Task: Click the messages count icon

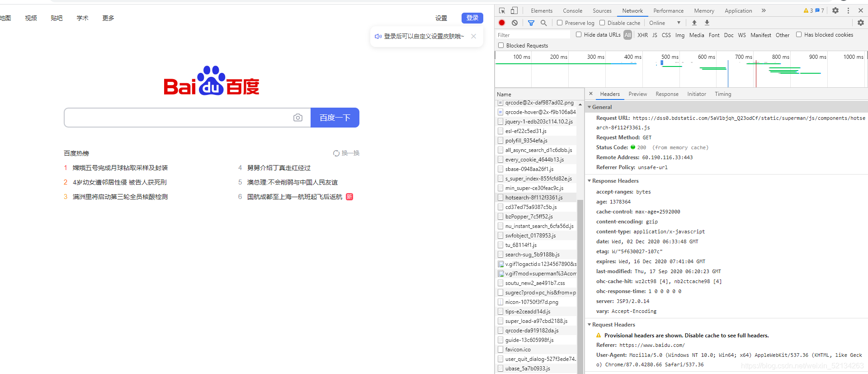Action: 820,10
